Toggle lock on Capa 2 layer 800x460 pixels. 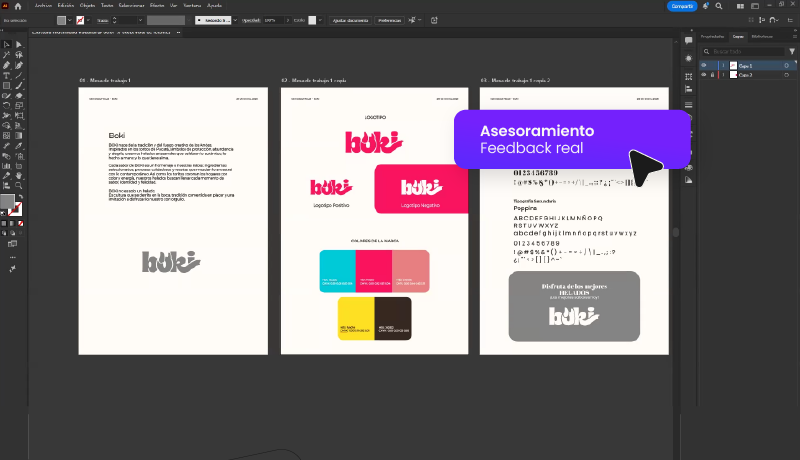[x=711, y=75]
